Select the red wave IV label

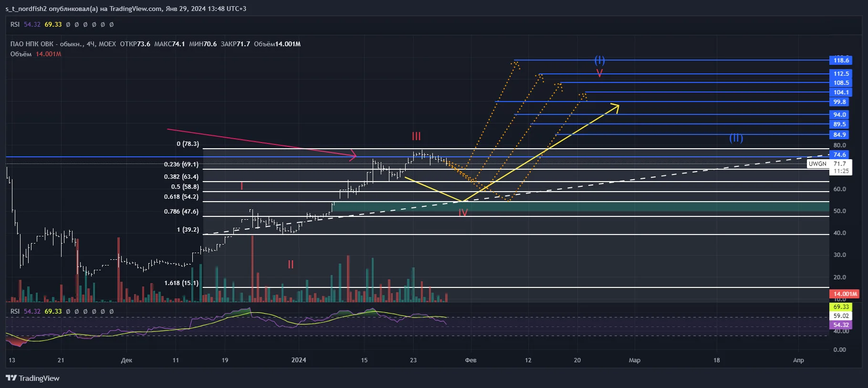[x=463, y=213]
